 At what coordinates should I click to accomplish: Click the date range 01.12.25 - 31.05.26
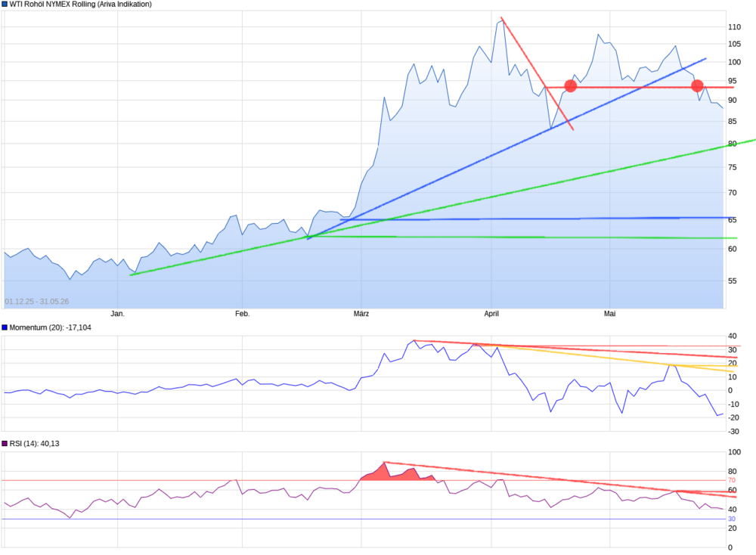[36, 302]
